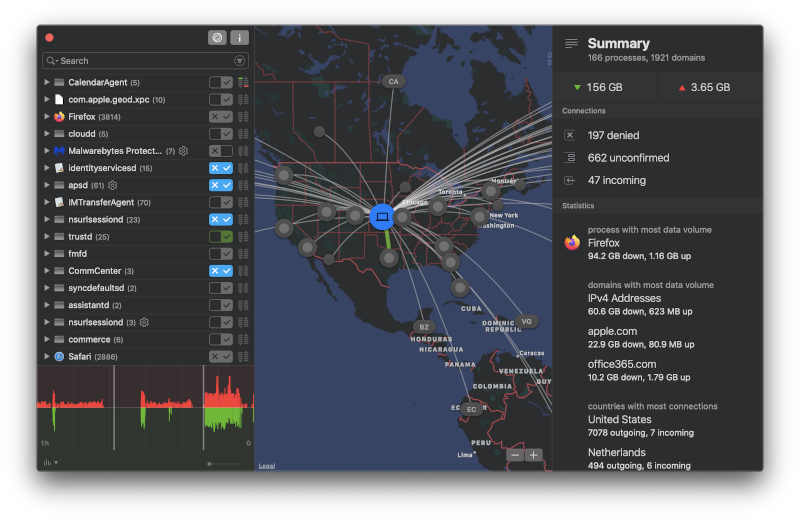Click the Summary list icon

point(571,44)
